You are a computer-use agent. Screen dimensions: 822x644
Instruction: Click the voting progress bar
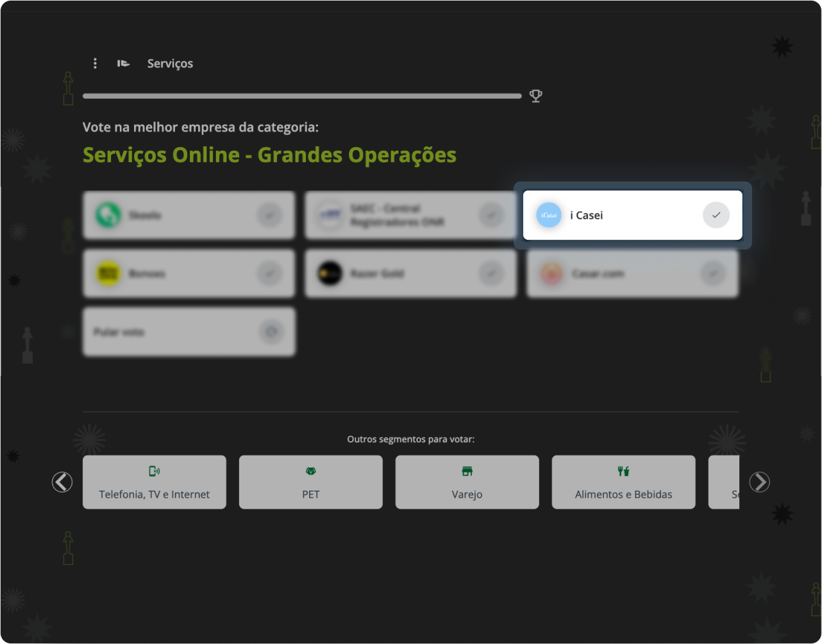[x=302, y=96]
